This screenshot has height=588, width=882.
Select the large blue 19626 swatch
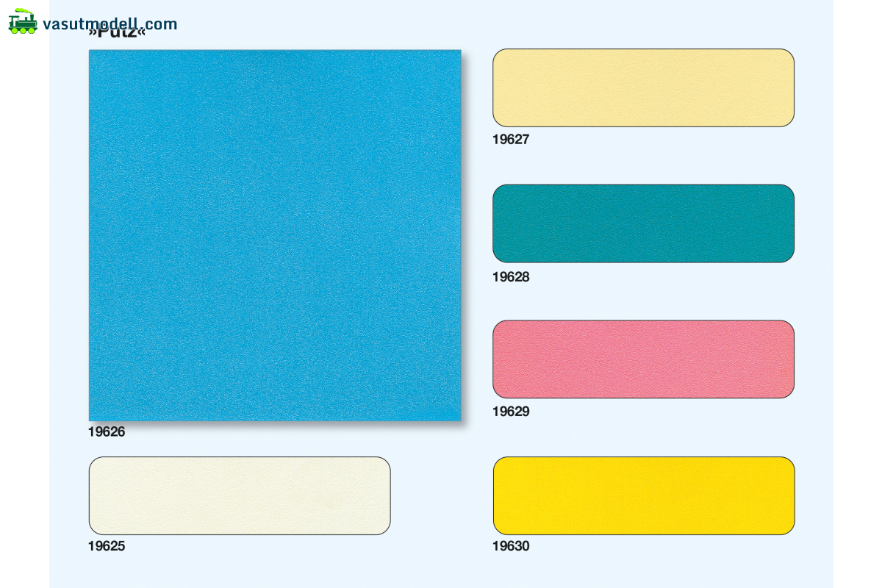[275, 235]
